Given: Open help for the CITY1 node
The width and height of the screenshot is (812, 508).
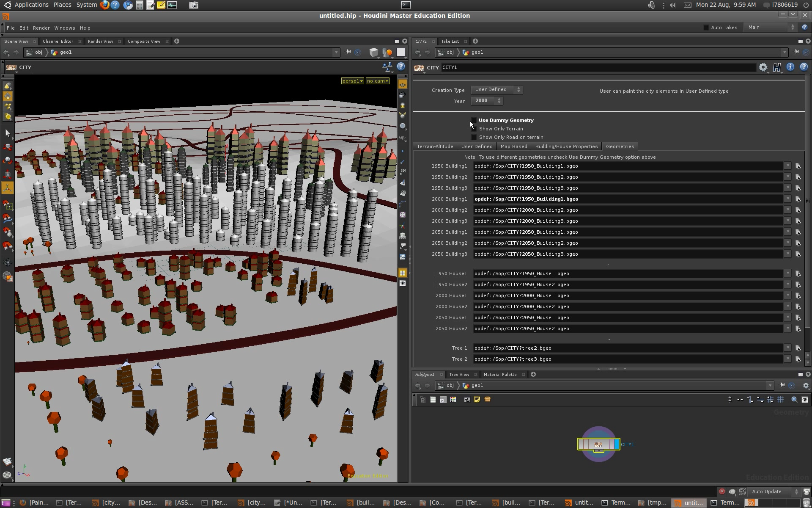Looking at the screenshot, I should click(x=804, y=67).
